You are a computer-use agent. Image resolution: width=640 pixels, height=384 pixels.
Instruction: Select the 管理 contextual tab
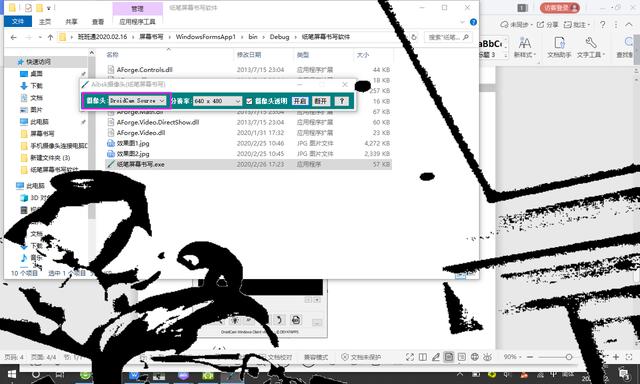[x=137, y=9]
